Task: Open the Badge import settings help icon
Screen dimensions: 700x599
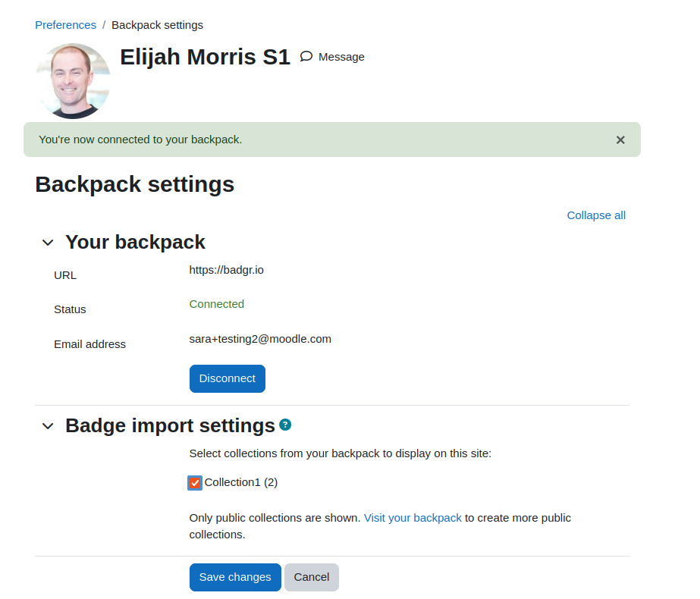Action: pyautogui.click(x=285, y=425)
